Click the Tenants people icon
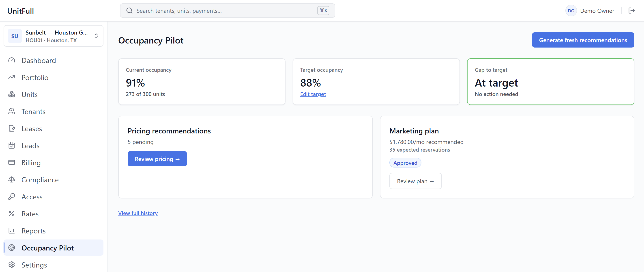Image resolution: width=644 pixels, height=272 pixels. [x=12, y=111]
